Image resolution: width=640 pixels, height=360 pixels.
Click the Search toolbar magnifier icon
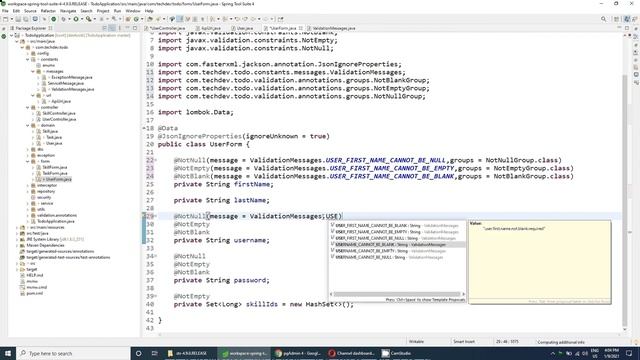(603, 19)
